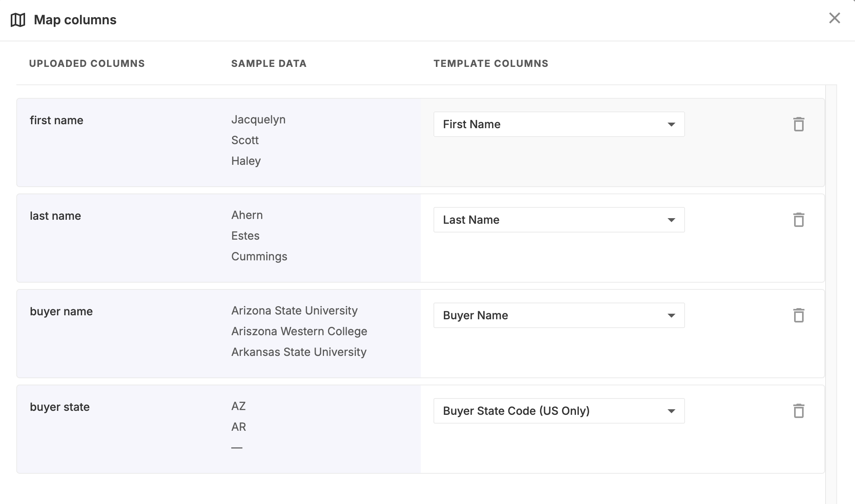Viewport: 855px width, 504px height.
Task: Select the sample value Arizona State University
Action: click(294, 311)
